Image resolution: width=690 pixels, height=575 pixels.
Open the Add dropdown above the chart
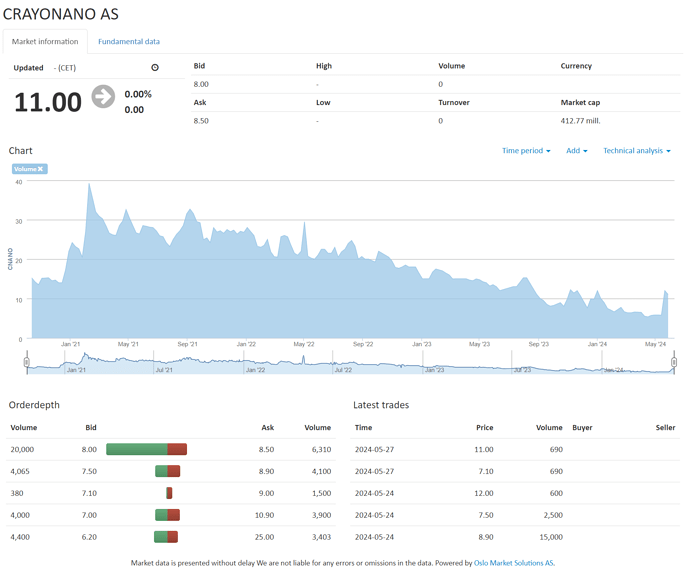pos(576,150)
